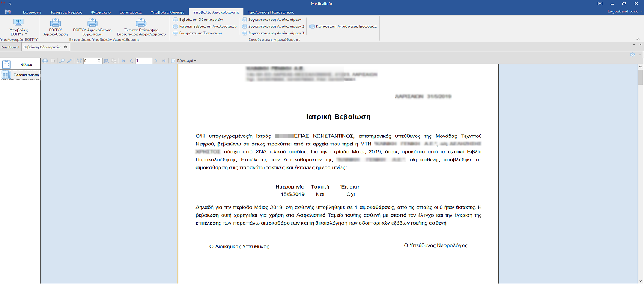Open the Φίλτρα filters panel
Image resolution: width=644 pixels, height=284 pixels.
(x=20, y=64)
